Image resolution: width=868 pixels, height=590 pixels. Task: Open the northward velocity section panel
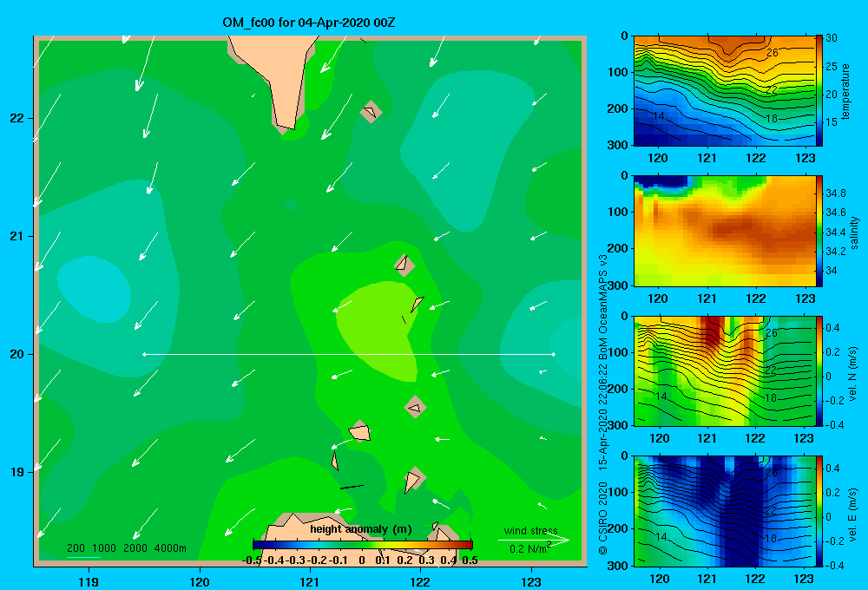(x=724, y=371)
